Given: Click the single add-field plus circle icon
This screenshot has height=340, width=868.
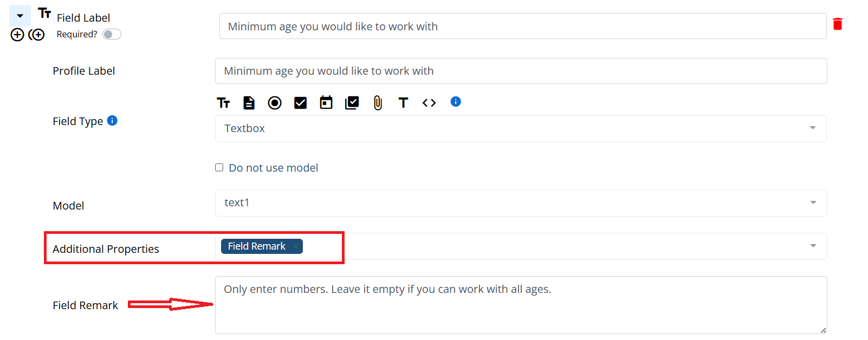Looking at the screenshot, I should [x=17, y=35].
